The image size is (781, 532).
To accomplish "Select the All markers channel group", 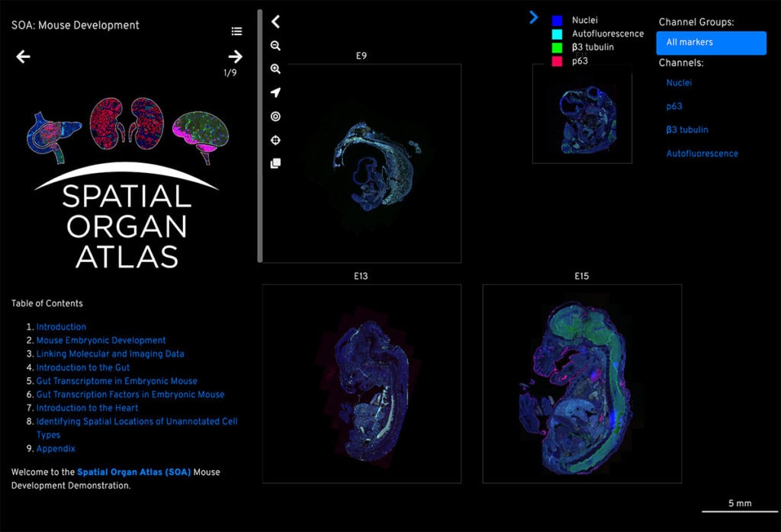I will [711, 43].
